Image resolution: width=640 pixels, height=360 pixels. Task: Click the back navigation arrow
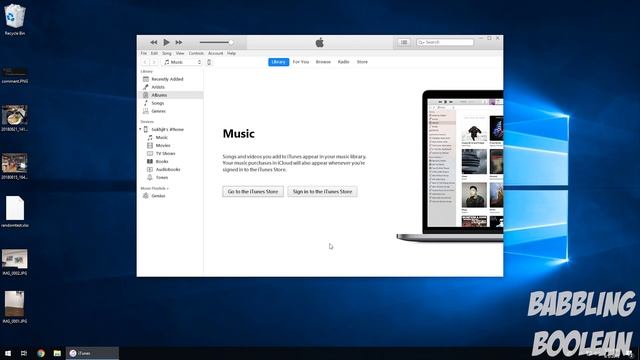point(145,62)
